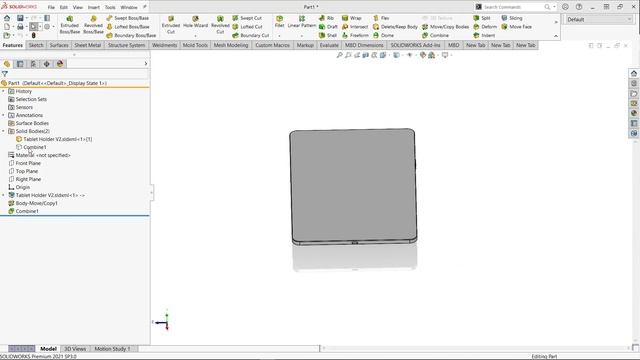Switch to the Sketch tab
Viewport: 640px width, 360px height.
(36, 45)
